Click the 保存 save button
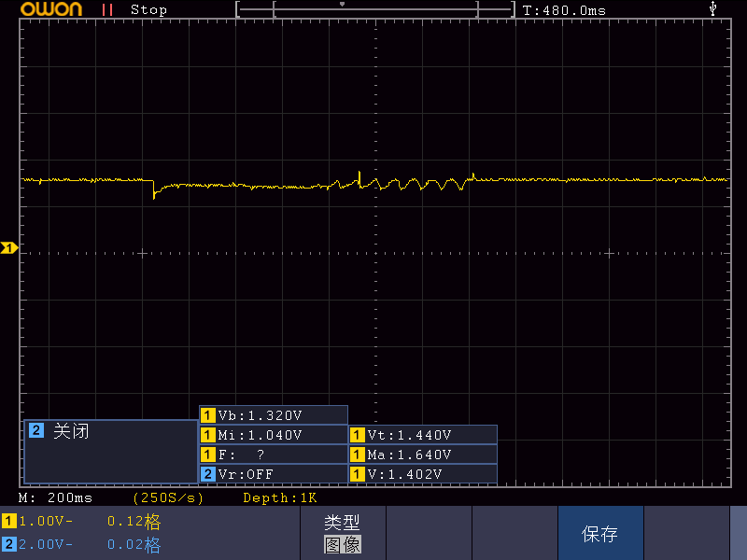Image resolution: width=747 pixels, height=560 pixels. click(x=600, y=533)
